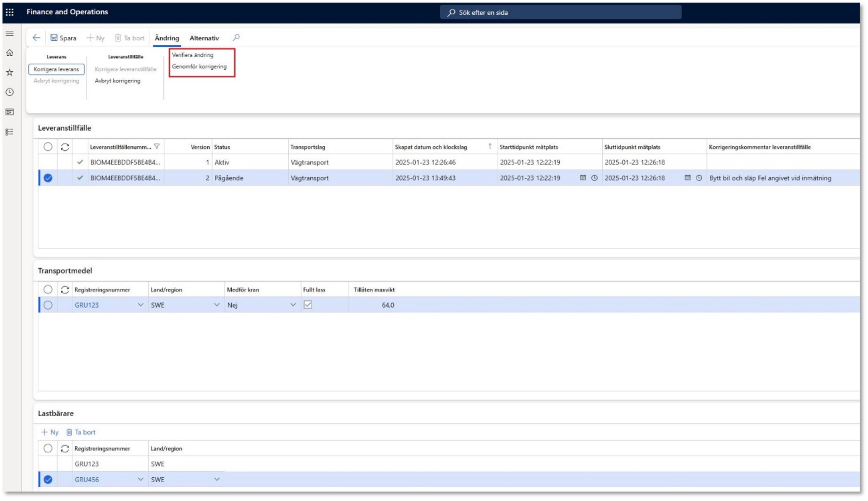Image resolution: width=868 pixels, height=501 pixels.
Task: Click the back arrow icon
Action: pyautogui.click(x=36, y=38)
